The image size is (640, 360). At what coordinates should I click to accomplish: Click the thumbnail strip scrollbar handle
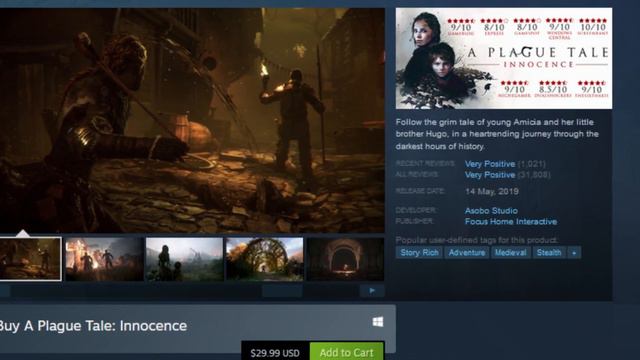[x=282, y=291]
